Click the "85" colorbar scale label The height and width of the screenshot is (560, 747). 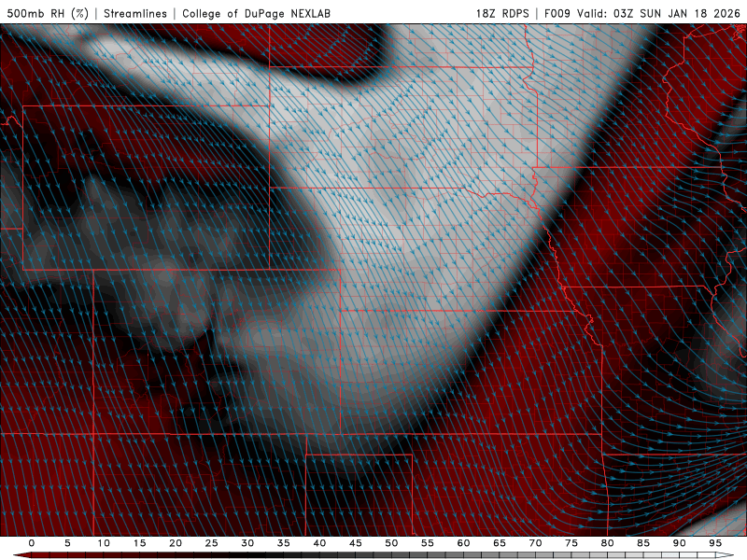pyautogui.click(x=643, y=543)
